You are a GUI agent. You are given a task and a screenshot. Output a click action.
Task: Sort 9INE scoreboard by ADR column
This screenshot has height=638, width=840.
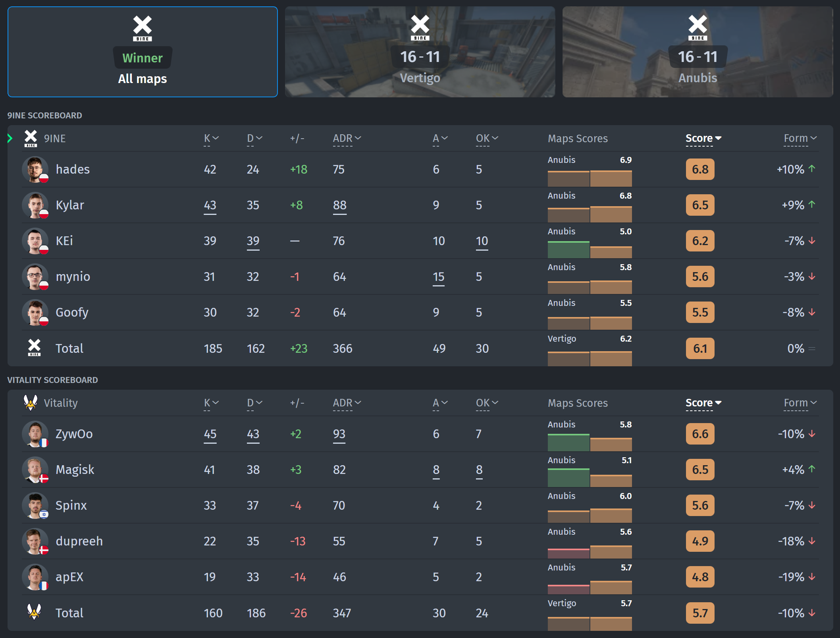coord(347,138)
